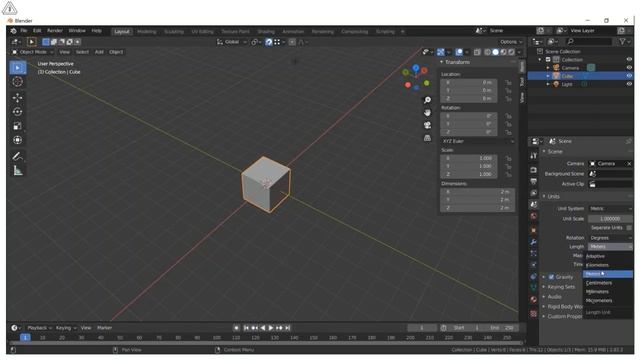640x360 pixels.
Task: Click the Dimensions X value field
Action: [x=478, y=192]
